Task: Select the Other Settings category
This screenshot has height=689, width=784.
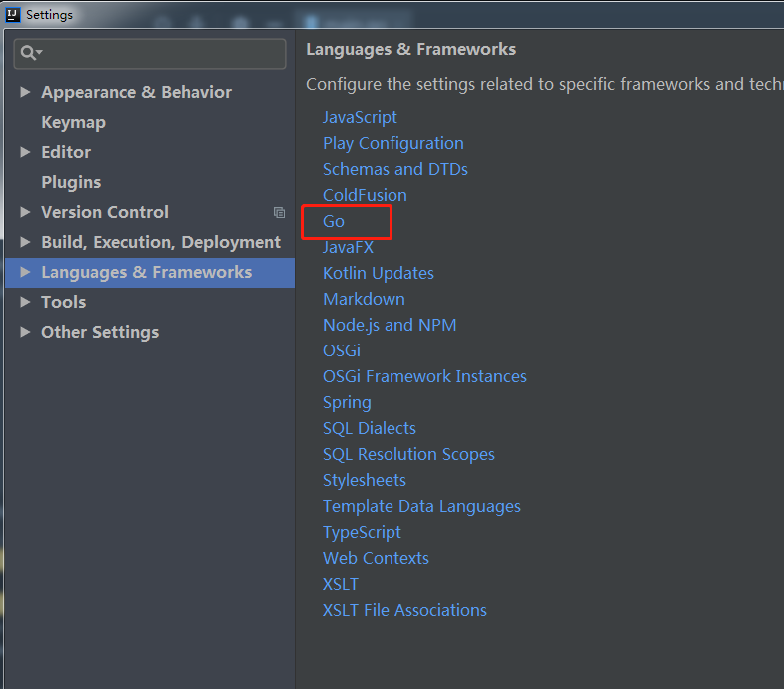Action: click(100, 332)
